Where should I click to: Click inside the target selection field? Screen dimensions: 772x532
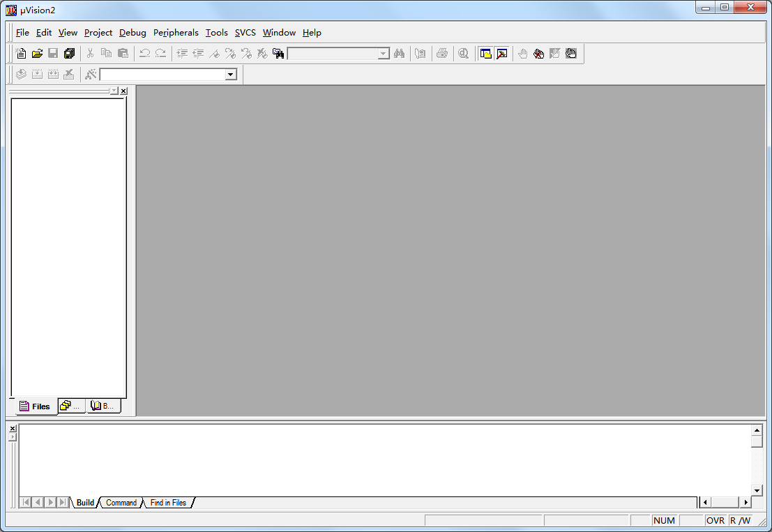[162, 75]
